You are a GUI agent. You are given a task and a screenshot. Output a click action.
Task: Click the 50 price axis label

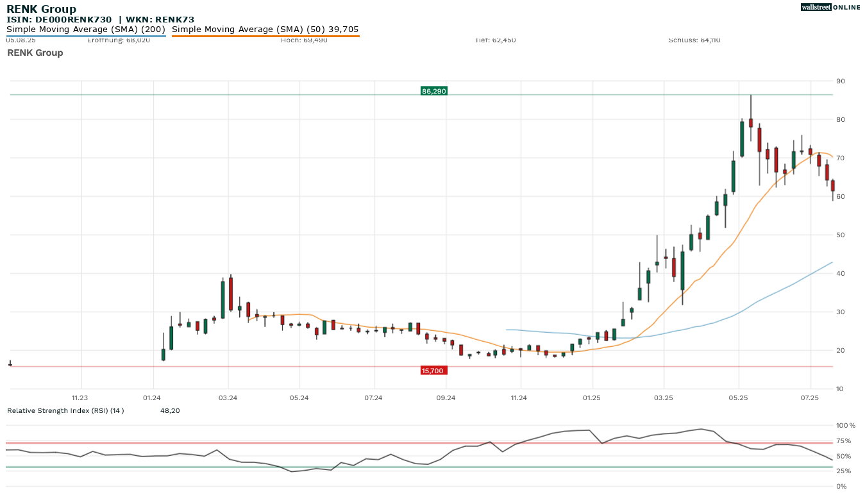841,235
